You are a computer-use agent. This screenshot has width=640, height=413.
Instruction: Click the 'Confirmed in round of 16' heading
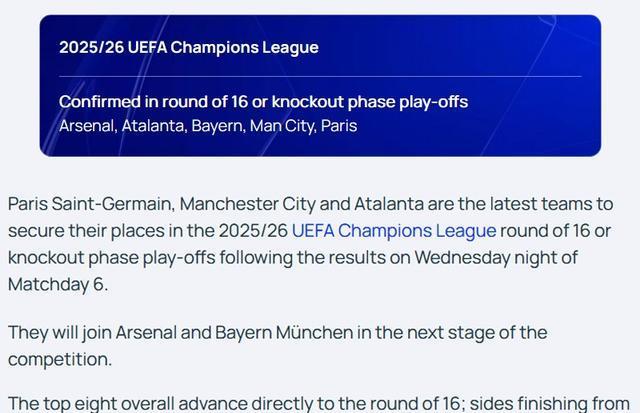click(263, 102)
